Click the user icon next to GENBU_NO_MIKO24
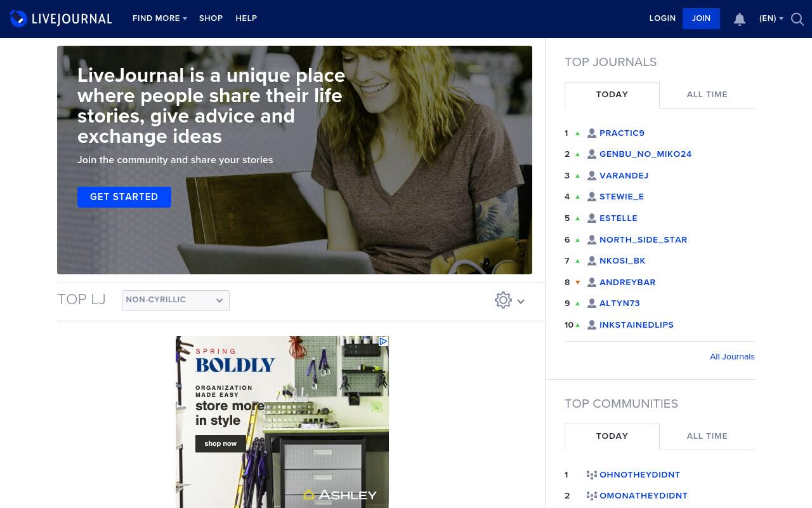812x508 pixels. [592, 154]
